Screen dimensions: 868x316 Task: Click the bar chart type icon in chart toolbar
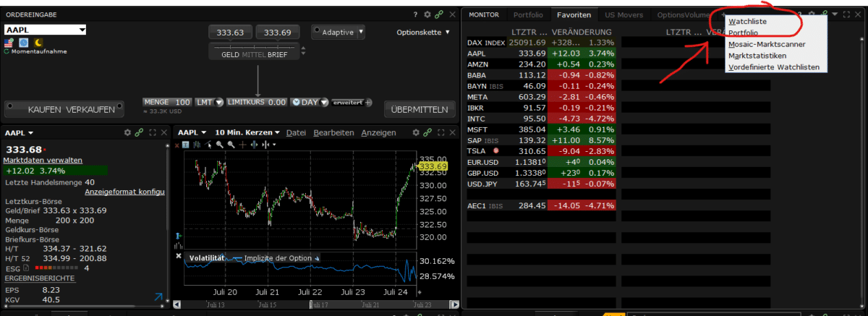click(196, 145)
